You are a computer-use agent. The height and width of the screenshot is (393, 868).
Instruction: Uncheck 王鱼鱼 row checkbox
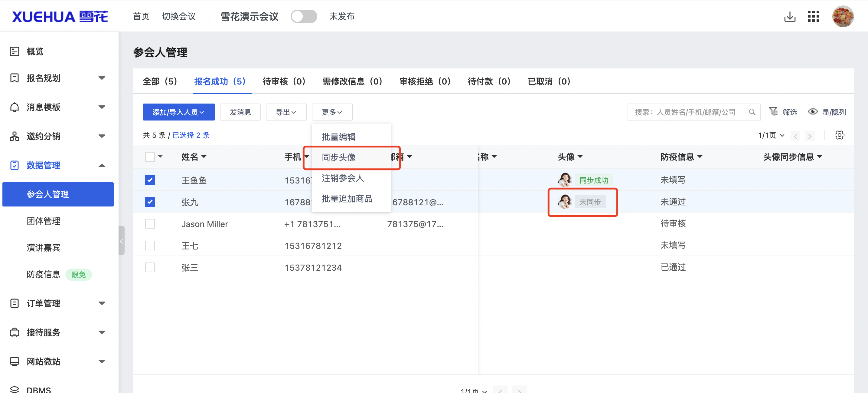point(150,180)
